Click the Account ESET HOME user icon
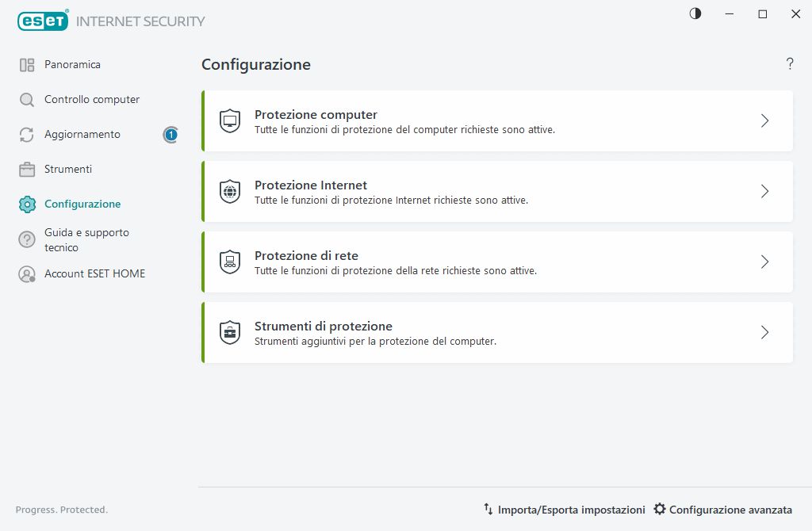This screenshot has height=531, width=812. (27, 274)
